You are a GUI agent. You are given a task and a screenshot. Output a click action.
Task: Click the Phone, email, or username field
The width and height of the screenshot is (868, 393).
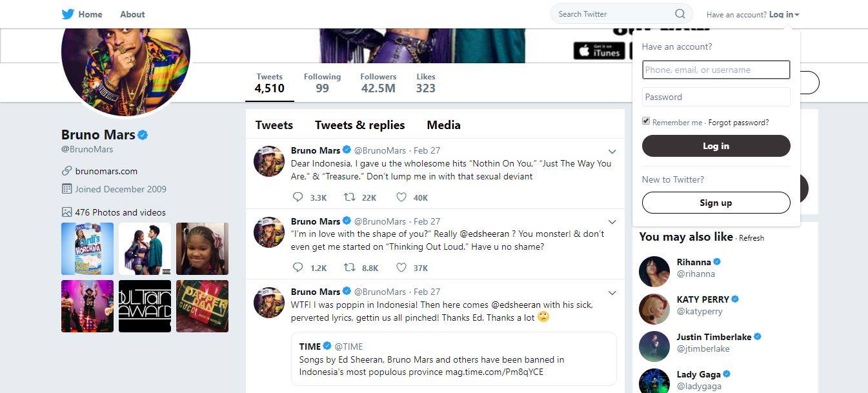pyautogui.click(x=716, y=70)
